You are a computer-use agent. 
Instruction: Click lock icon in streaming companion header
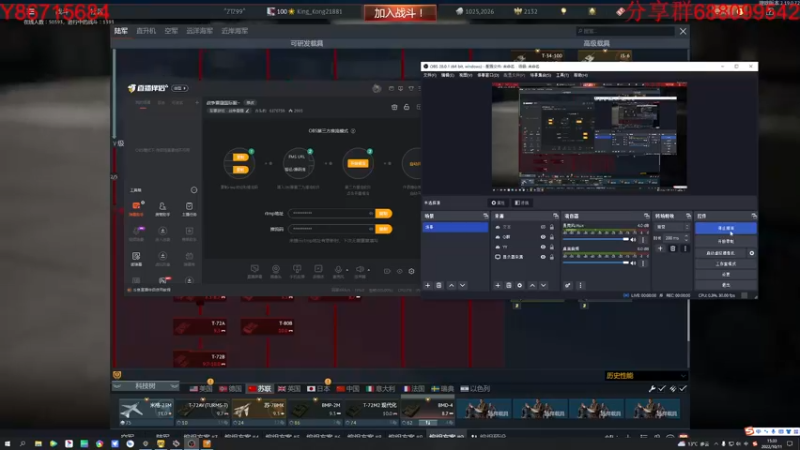click(x=407, y=107)
